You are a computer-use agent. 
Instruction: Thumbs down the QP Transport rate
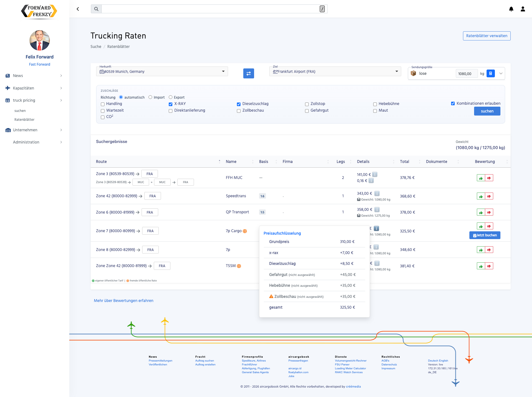[x=489, y=212]
